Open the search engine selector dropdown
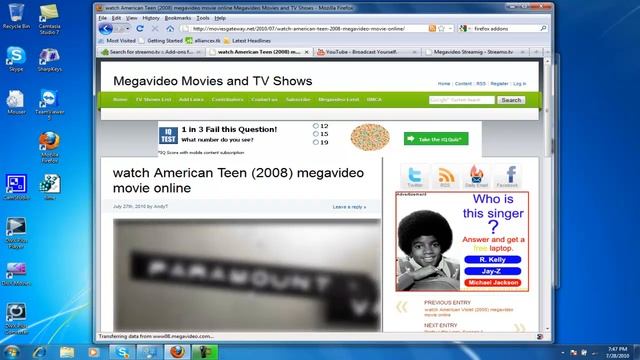 (x=464, y=29)
